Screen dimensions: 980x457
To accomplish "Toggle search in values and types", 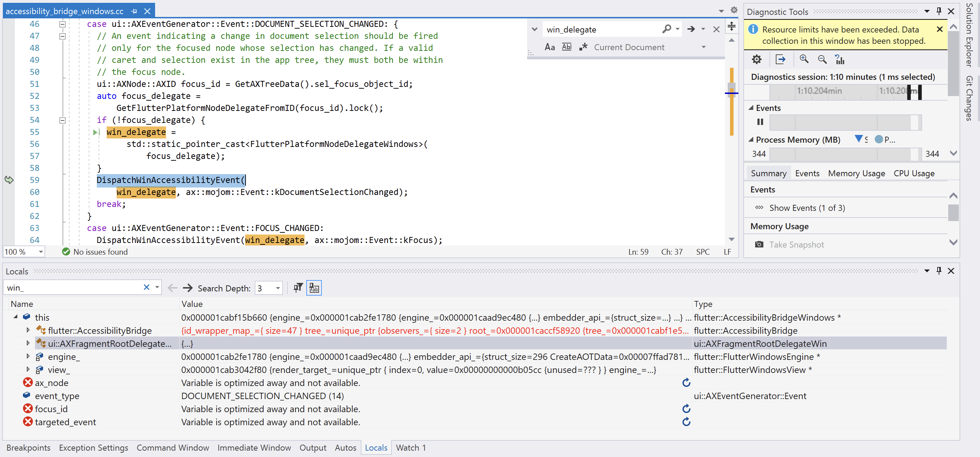I will pos(314,287).
